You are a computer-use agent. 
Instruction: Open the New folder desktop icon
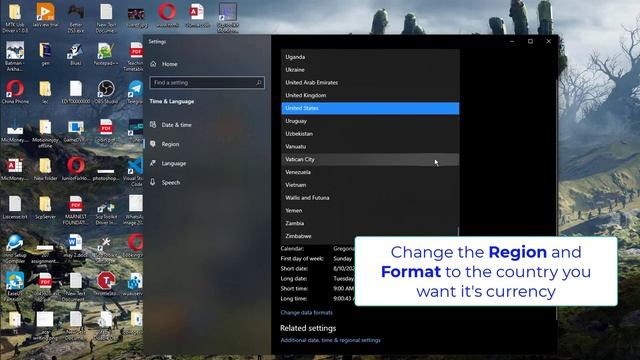(45, 169)
